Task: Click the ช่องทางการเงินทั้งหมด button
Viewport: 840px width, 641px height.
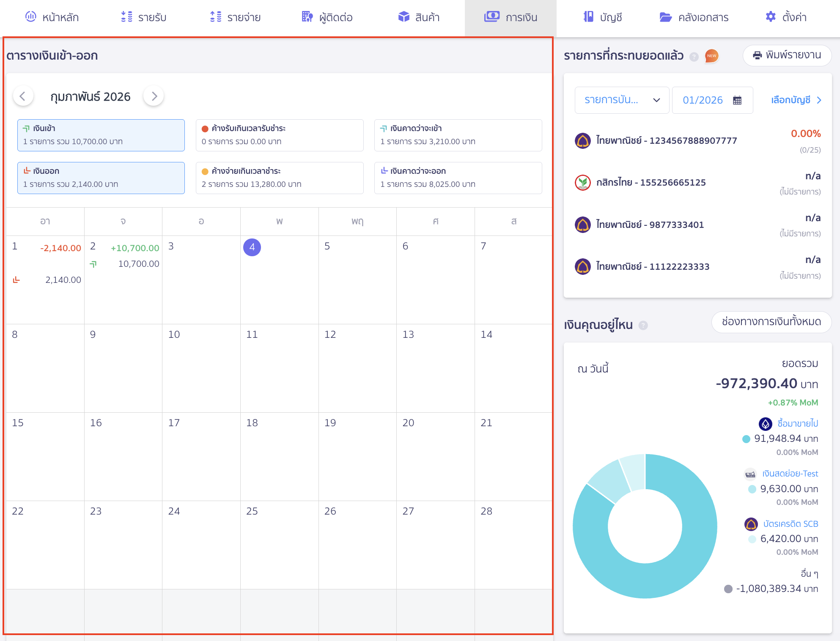Action: (771, 322)
